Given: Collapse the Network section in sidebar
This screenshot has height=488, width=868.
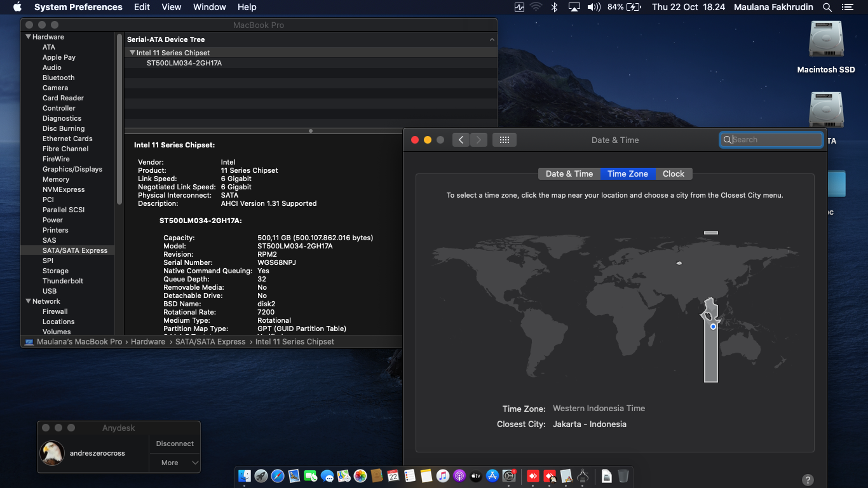Looking at the screenshot, I should click(x=29, y=301).
